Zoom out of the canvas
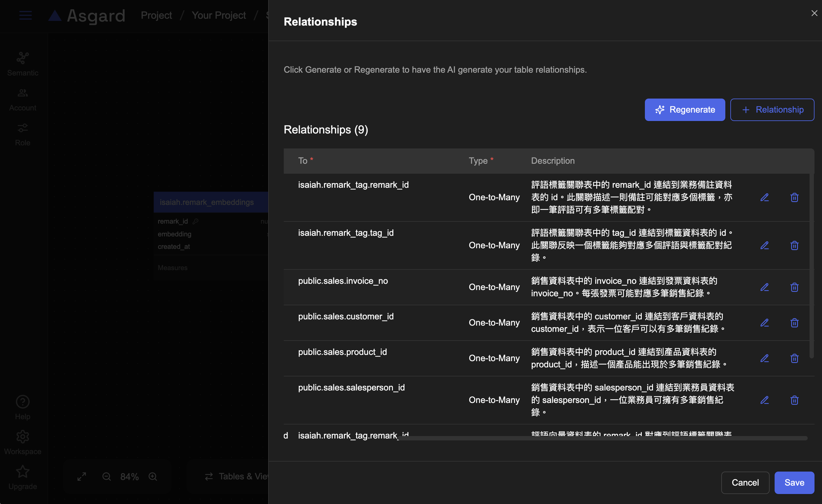Viewport: 822px width, 504px height. point(106,476)
